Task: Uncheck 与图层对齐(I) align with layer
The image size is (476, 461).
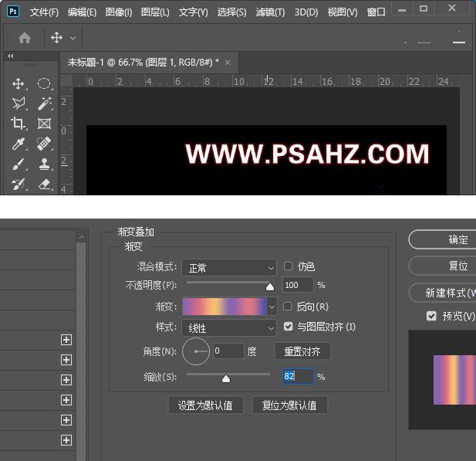Action: (x=288, y=327)
